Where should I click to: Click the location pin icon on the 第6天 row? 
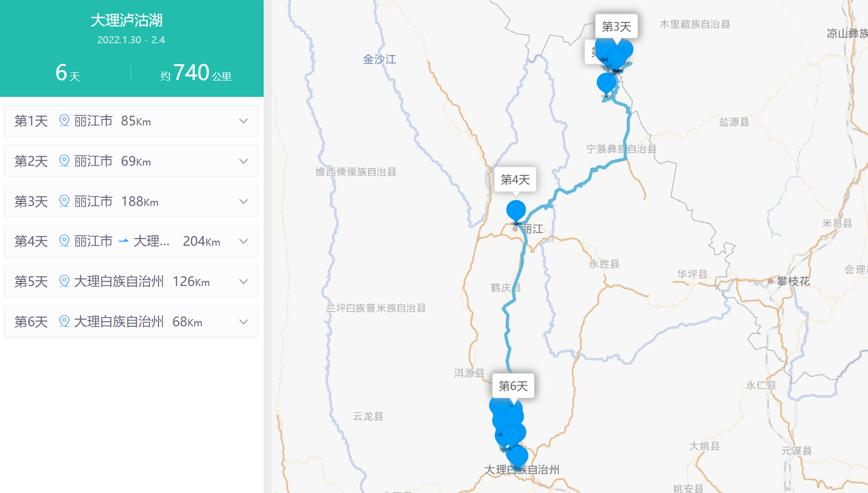(x=64, y=321)
